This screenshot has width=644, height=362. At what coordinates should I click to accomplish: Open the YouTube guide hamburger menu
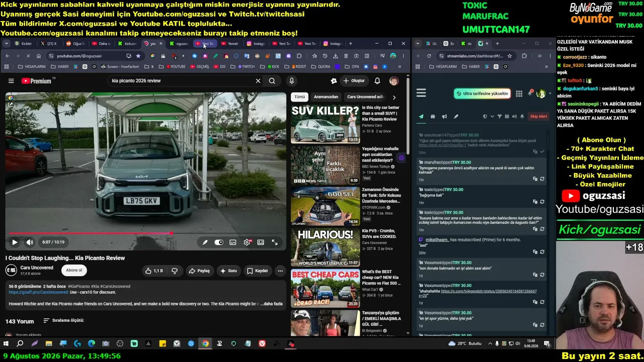click(11, 81)
